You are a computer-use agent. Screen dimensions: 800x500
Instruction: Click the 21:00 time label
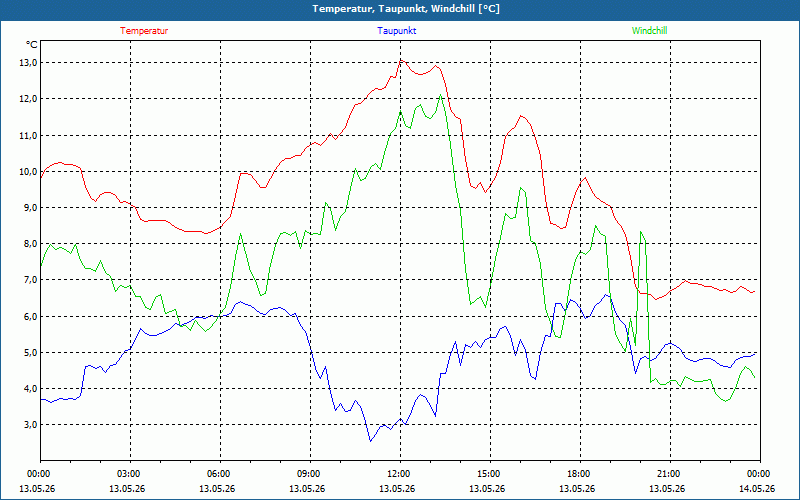[670, 474]
